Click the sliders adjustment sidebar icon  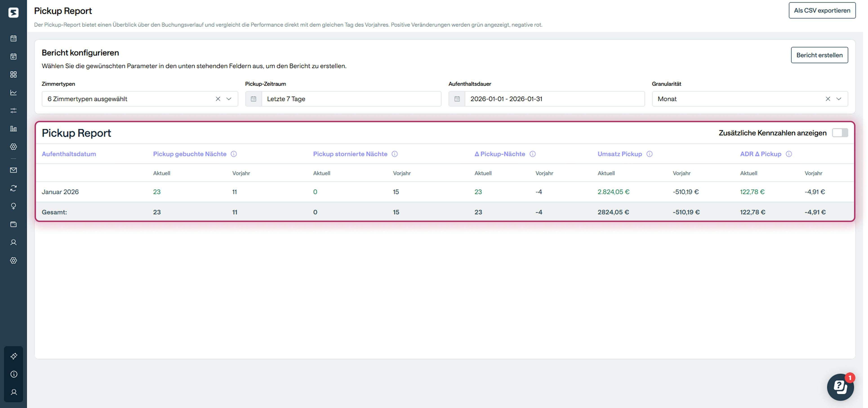pyautogui.click(x=13, y=111)
